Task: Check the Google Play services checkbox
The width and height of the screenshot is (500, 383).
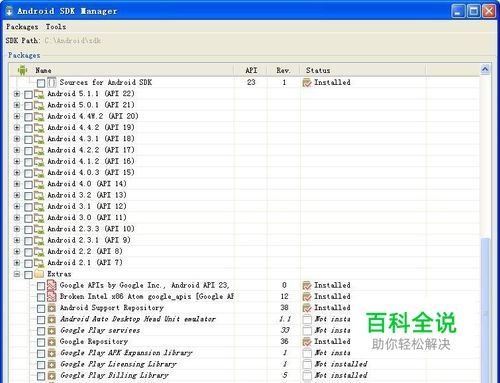Action: click(x=41, y=331)
